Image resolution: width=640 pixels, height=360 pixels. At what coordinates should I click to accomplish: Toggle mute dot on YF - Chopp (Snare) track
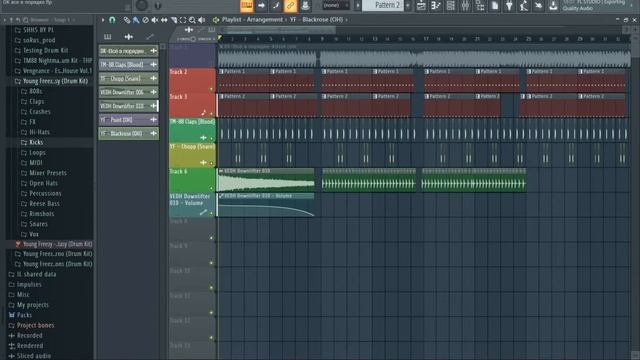click(x=211, y=164)
